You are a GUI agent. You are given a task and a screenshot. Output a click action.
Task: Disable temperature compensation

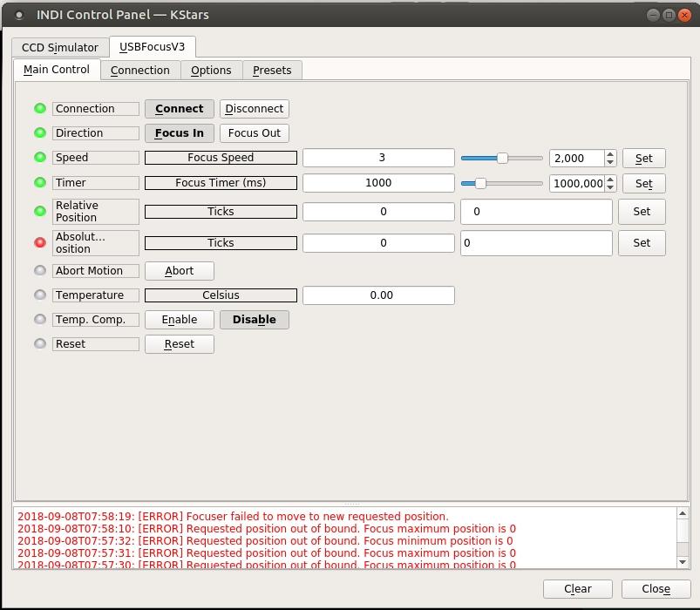point(254,320)
